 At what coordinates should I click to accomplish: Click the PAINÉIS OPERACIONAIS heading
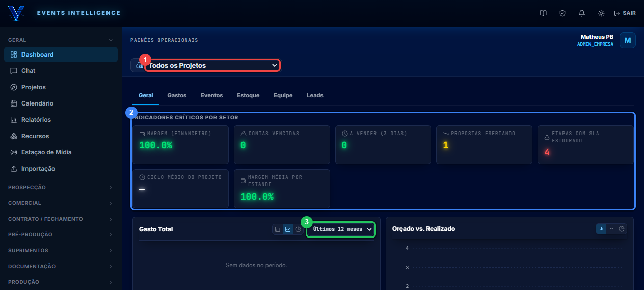point(164,40)
